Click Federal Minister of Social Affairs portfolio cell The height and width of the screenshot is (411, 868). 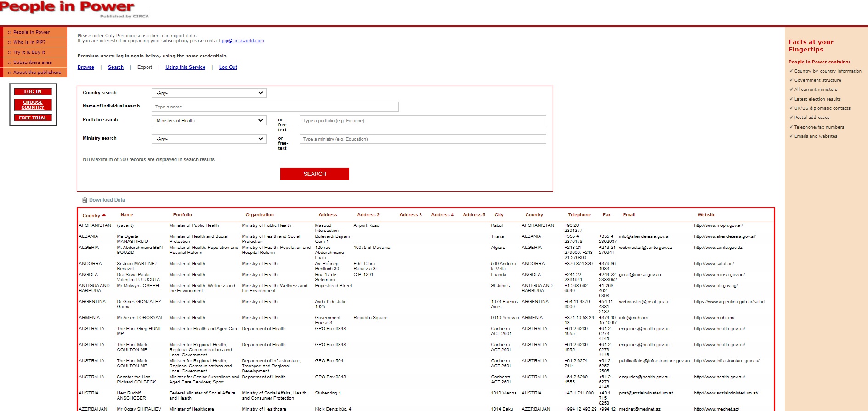click(202, 395)
